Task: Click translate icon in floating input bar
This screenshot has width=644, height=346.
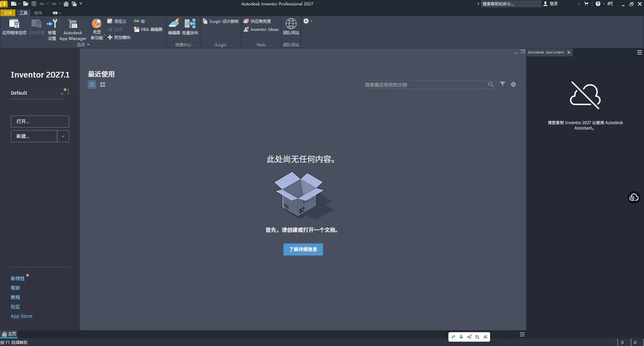Action: pyautogui.click(x=477, y=337)
